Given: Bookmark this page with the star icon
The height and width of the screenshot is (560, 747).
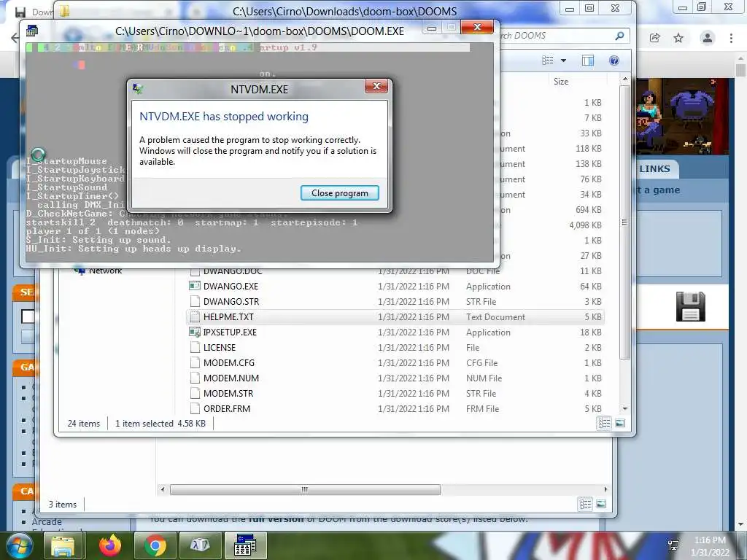Looking at the screenshot, I should coord(678,38).
